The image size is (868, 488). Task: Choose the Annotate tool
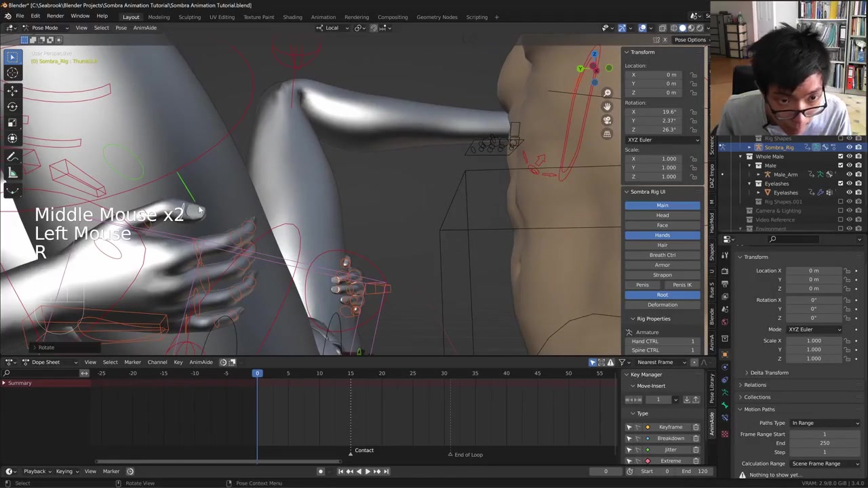[12, 157]
